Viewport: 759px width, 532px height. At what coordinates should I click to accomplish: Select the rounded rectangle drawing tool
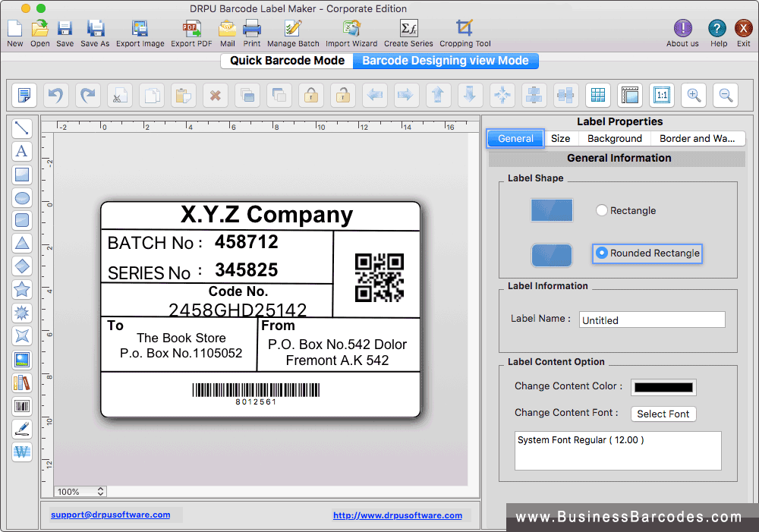(22, 220)
